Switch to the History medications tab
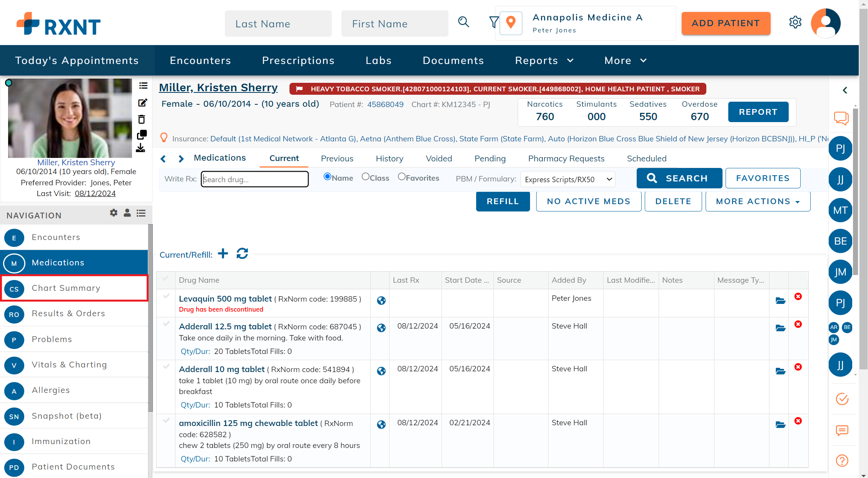The width and height of the screenshot is (868, 478). coord(389,158)
